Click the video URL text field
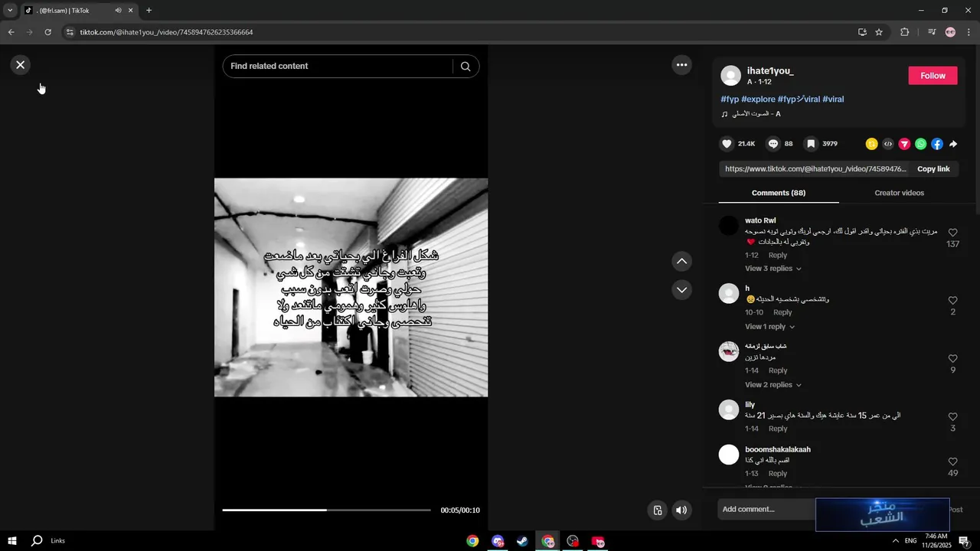980x551 pixels. 815,169
